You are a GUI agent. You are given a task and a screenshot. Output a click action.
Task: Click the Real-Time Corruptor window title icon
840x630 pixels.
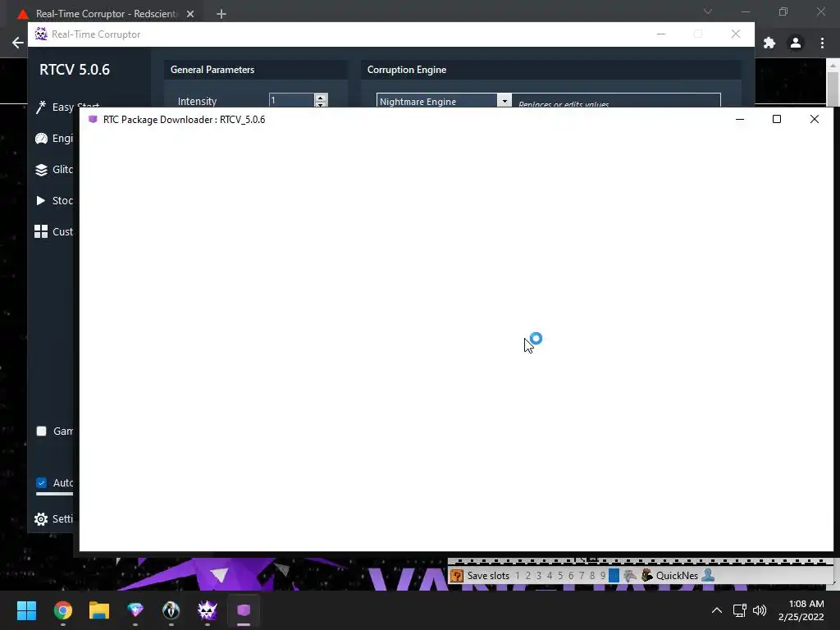click(41, 34)
